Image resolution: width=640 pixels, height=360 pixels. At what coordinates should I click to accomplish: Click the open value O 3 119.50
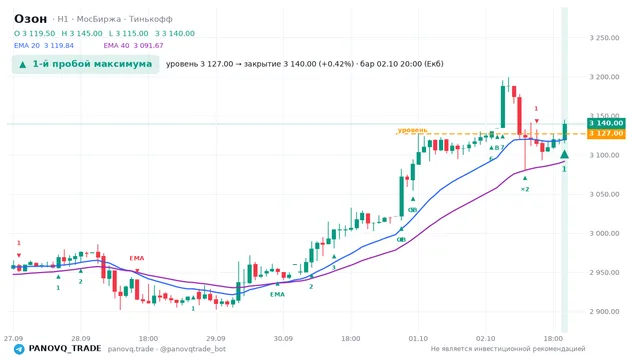[35, 33]
